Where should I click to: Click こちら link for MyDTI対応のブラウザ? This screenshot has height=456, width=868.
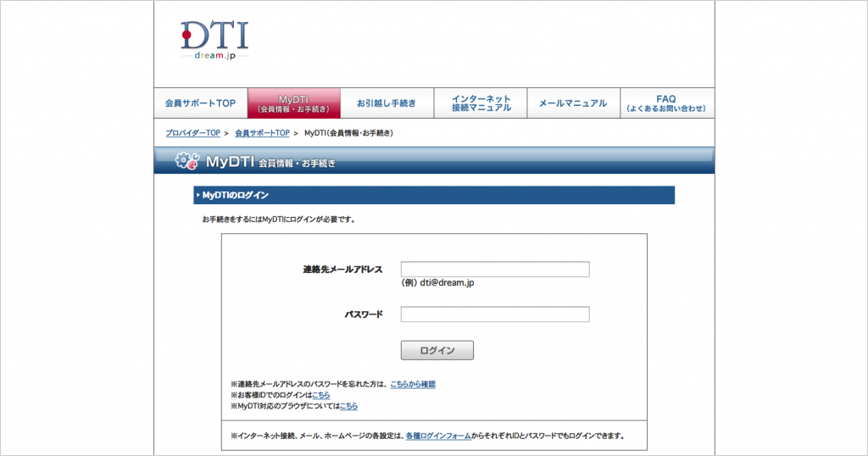point(348,406)
